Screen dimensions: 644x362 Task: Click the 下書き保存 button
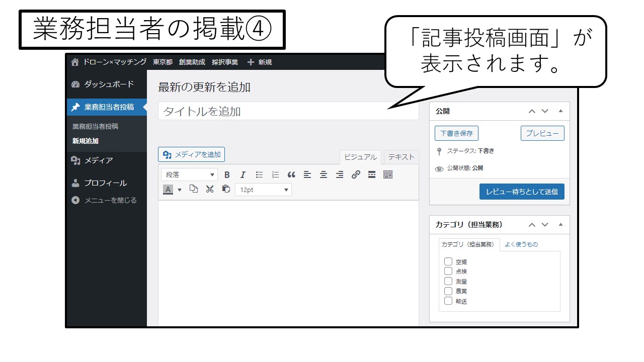click(x=456, y=133)
